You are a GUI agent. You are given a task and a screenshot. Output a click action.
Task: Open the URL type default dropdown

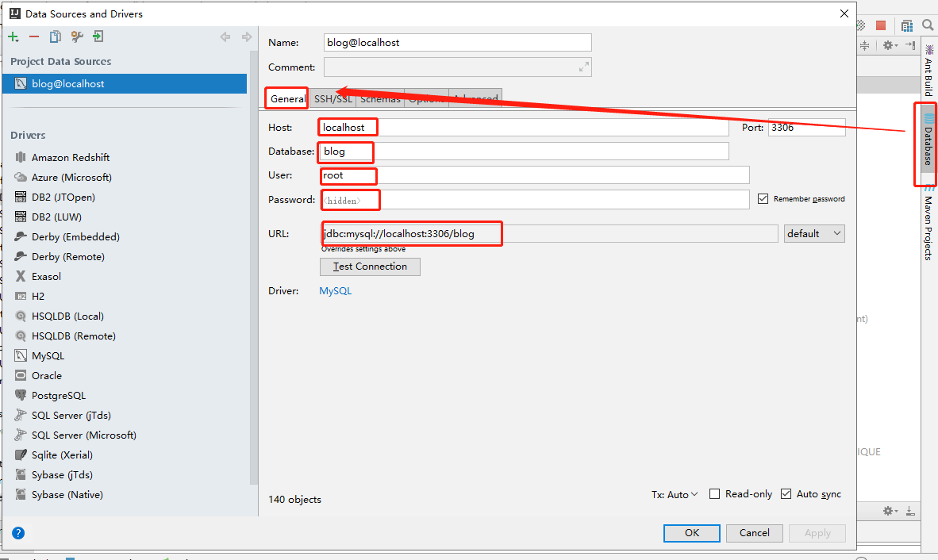(814, 234)
